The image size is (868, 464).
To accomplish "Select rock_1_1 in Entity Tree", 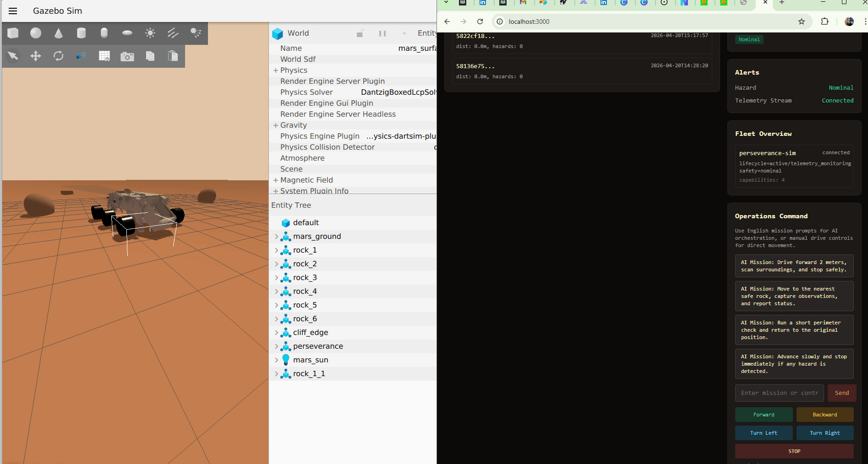I will click(x=353, y=374).
